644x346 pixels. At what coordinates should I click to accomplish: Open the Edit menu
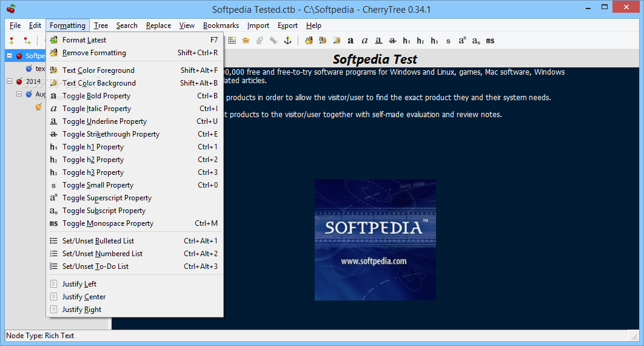[x=35, y=25]
